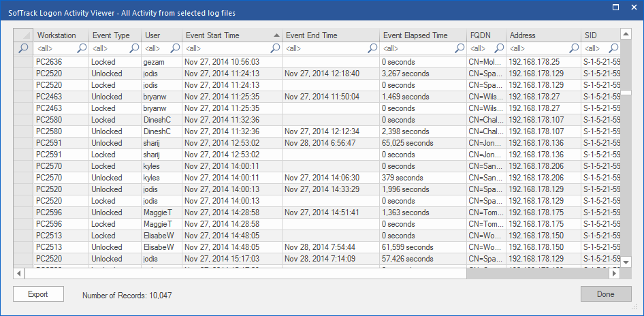The height and width of the screenshot is (316, 644).
Task: Click the Address filter magnifier icon
Action: 574,48
